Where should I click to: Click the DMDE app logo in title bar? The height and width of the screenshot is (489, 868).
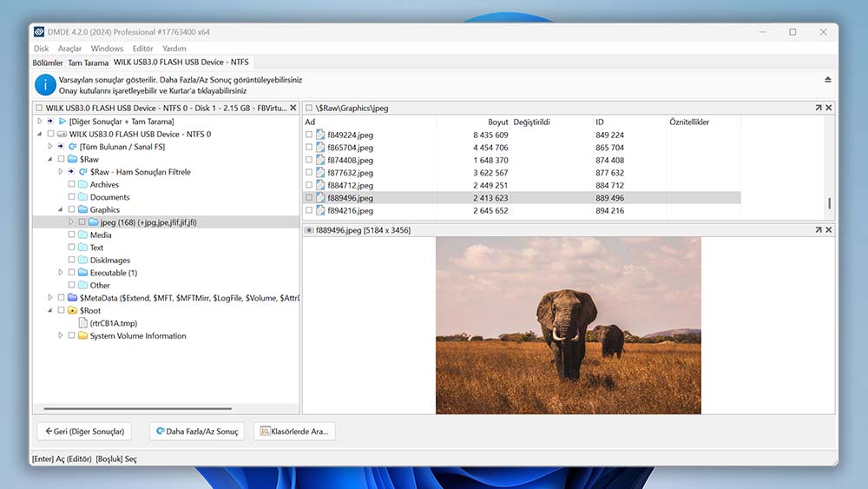click(x=39, y=32)
